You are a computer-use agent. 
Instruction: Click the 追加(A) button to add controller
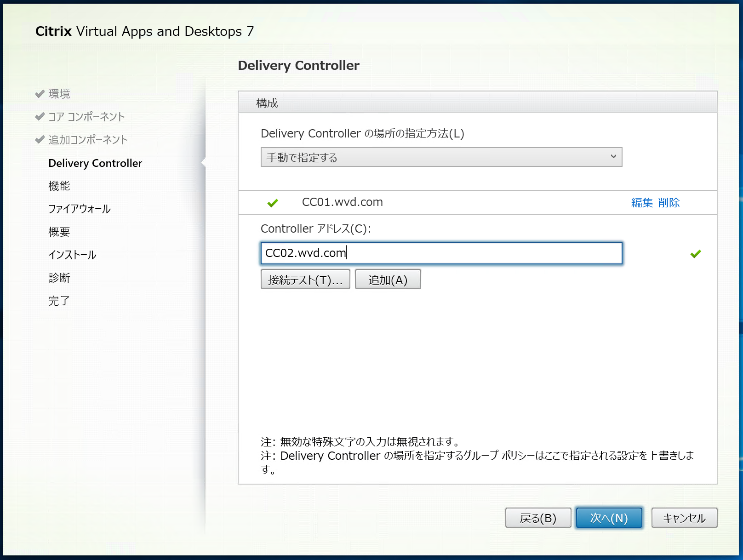coord(388,279)
